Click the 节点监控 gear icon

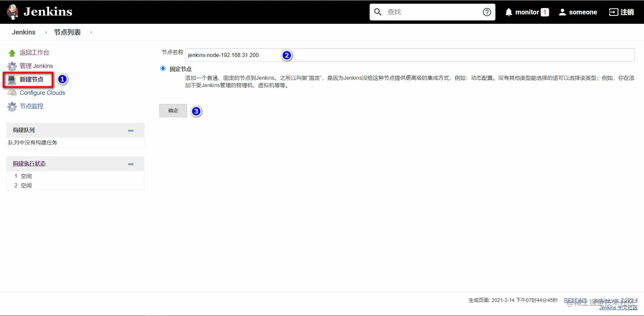tap(12, 106)
